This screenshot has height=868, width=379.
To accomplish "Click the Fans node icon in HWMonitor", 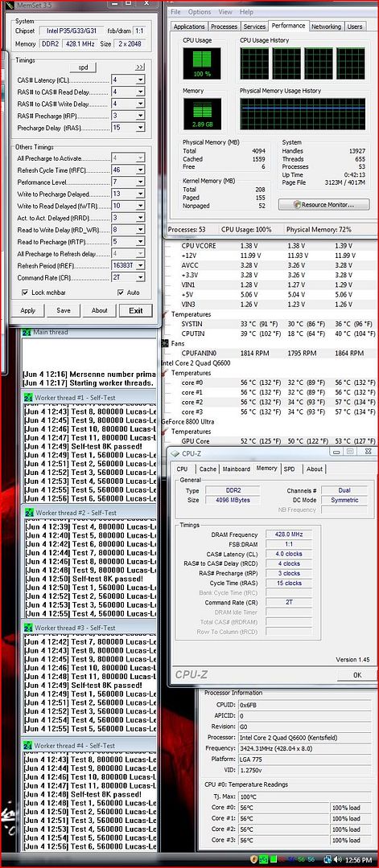I will 165,343.
